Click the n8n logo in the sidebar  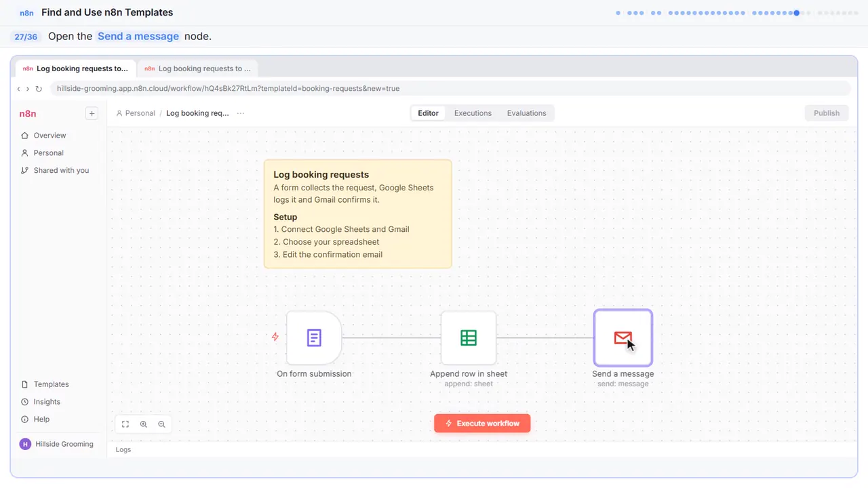(x=28, y=113)
